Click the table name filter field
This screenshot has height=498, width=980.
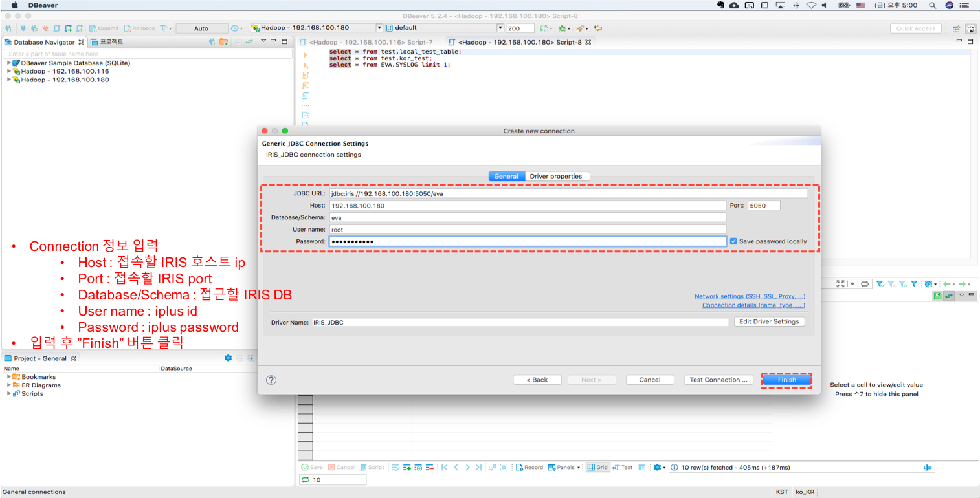click(x=147, y=54)
